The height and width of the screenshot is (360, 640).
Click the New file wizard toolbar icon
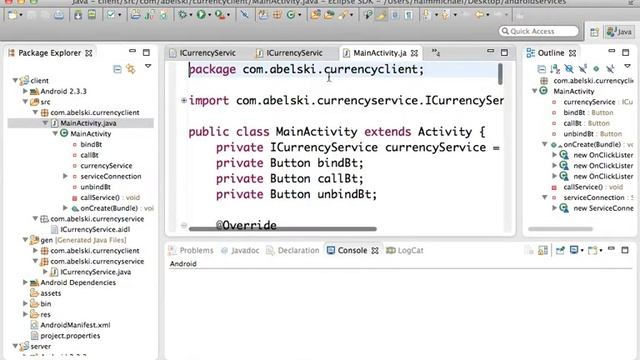coord(12,15)
